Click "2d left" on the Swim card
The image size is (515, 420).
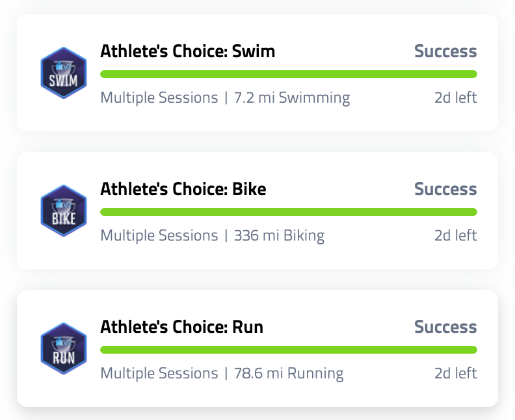pyautogui.click(x=455, y=98)
